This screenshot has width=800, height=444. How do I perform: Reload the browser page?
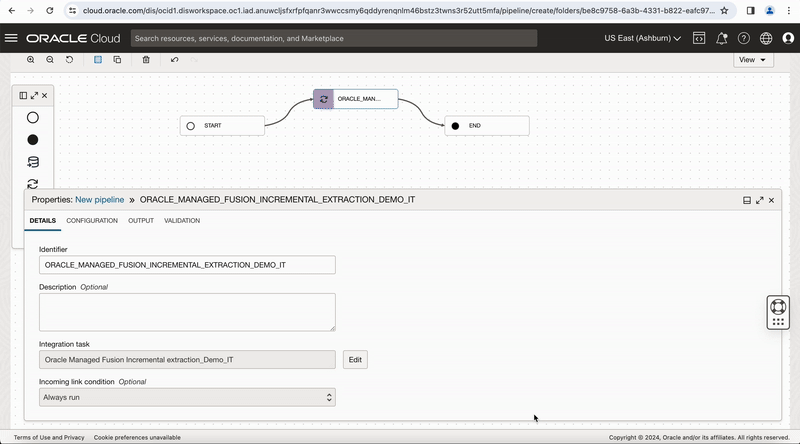click(x=49, y=10)
